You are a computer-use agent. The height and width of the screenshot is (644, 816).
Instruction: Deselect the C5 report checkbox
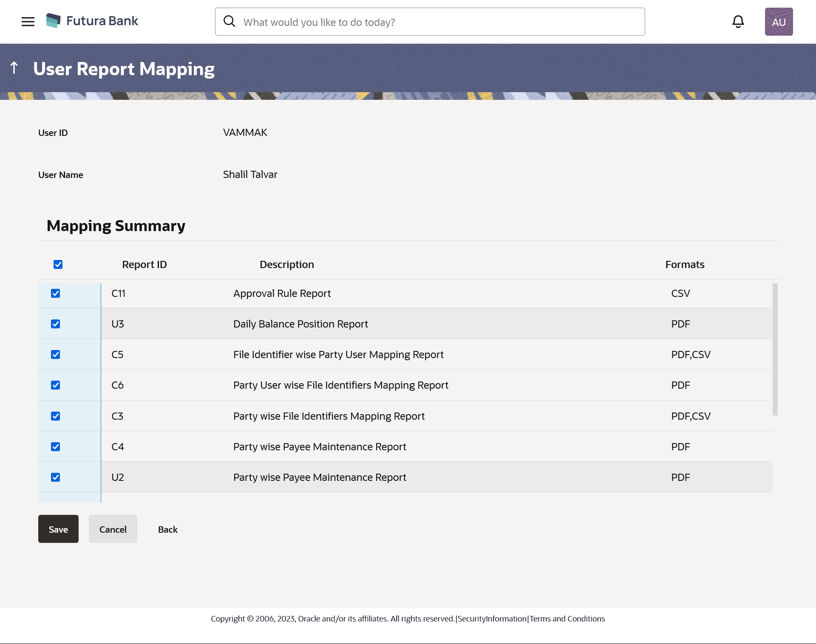click(56, 355)
